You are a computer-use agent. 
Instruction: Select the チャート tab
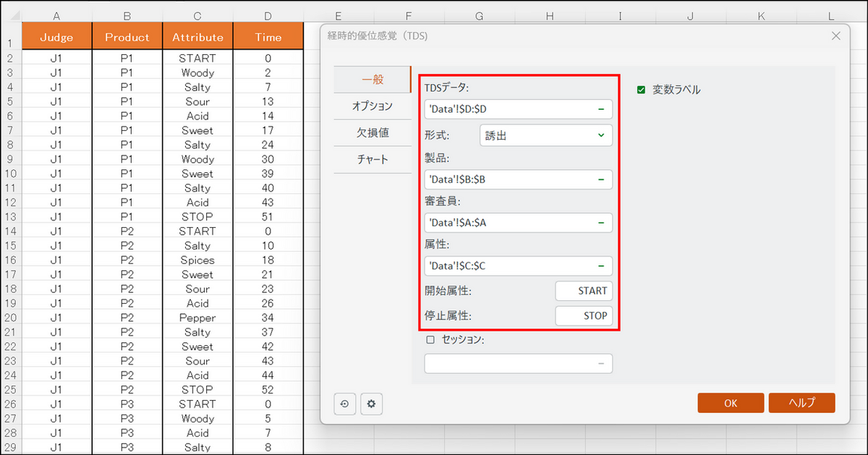tap(372, 160)
